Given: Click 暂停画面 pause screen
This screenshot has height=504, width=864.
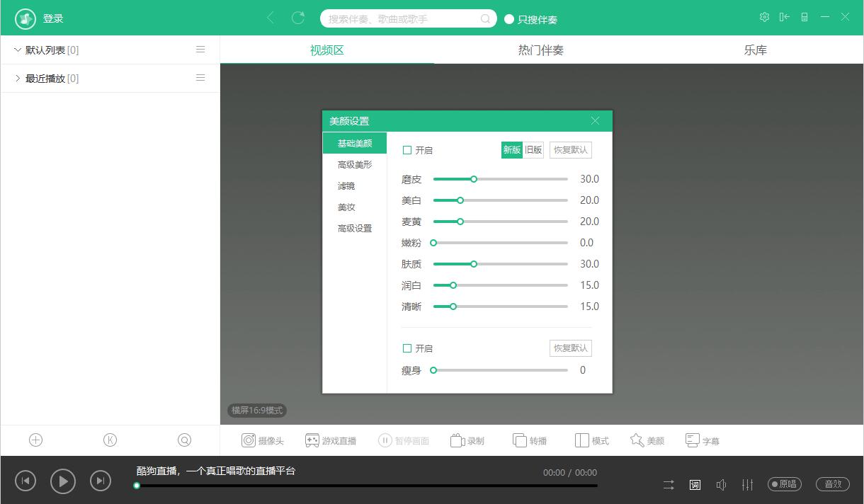Looking at the screenshot, I should coord(404,440).
